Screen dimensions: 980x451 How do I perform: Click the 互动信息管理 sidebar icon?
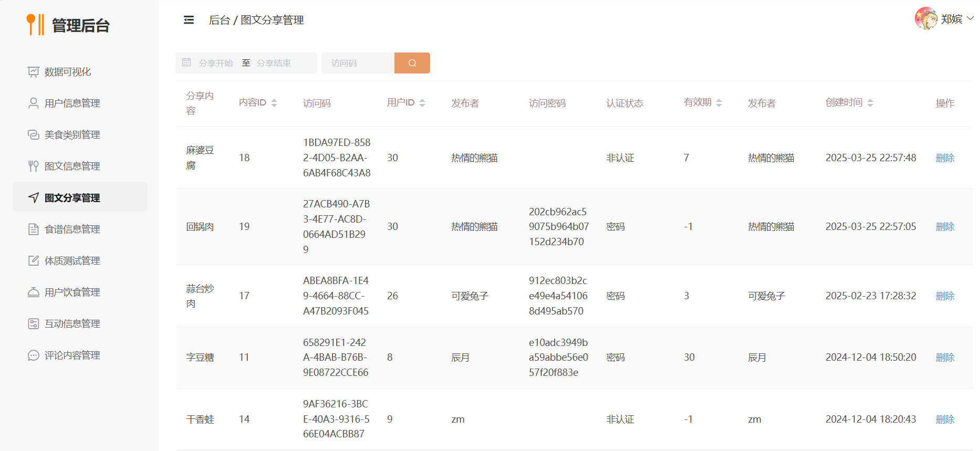click(x=33, y=324)
